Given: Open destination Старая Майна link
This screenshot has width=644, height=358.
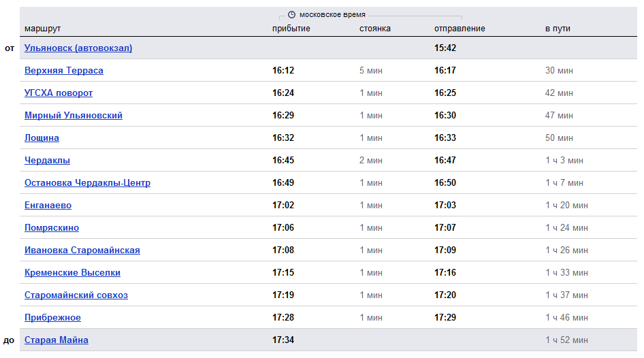Looking at the screenshot, I should point(57,340).
